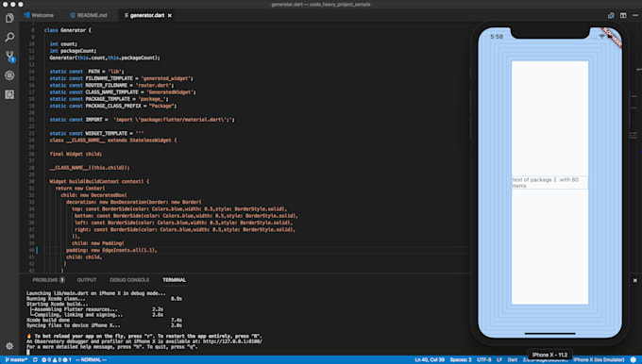Show the DEBUG CONSOLE panel tab
Viewport: 642px width, 364px height.
point(129,280)
